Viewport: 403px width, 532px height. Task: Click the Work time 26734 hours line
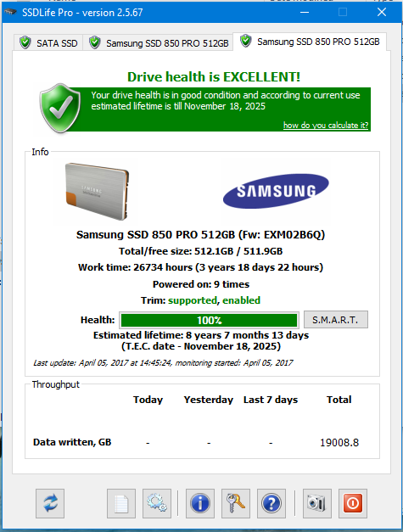tap(200, 267)
